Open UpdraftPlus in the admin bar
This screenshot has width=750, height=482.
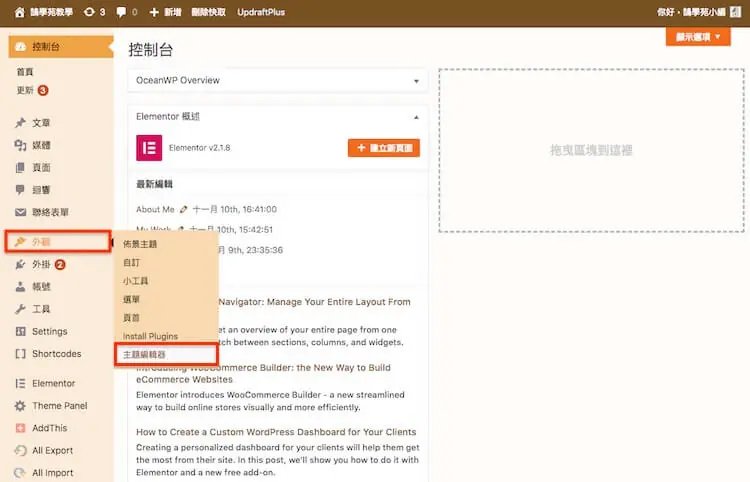pos(261,12)
